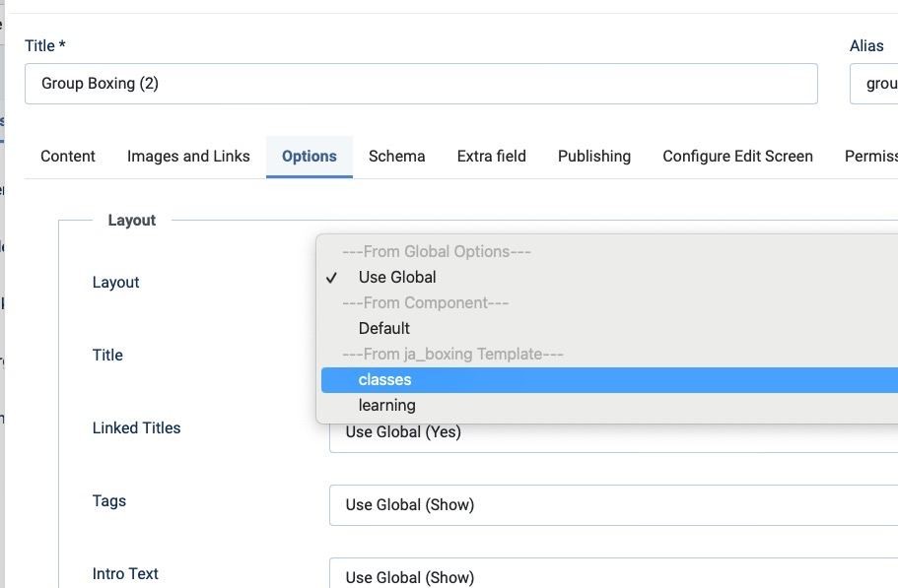Image resolution: width=898 pixels, height=588 pixels.
Task: Pick the classes template layout option
Action: [385, 379]
